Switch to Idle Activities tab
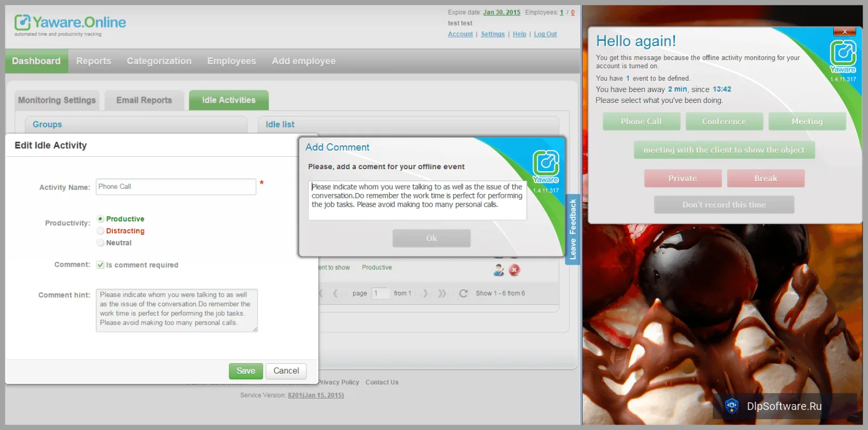The image size is (868, 430). [x=229, y=100]
